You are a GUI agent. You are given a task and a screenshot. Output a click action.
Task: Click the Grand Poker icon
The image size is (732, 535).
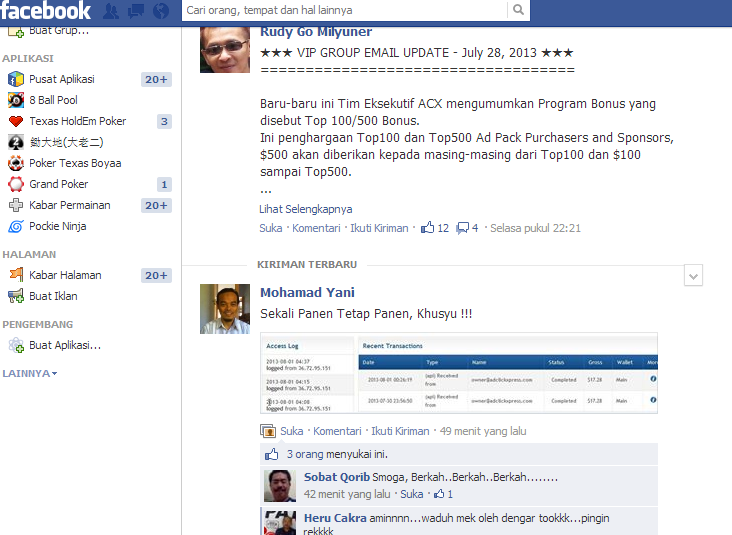pos(16,184)
